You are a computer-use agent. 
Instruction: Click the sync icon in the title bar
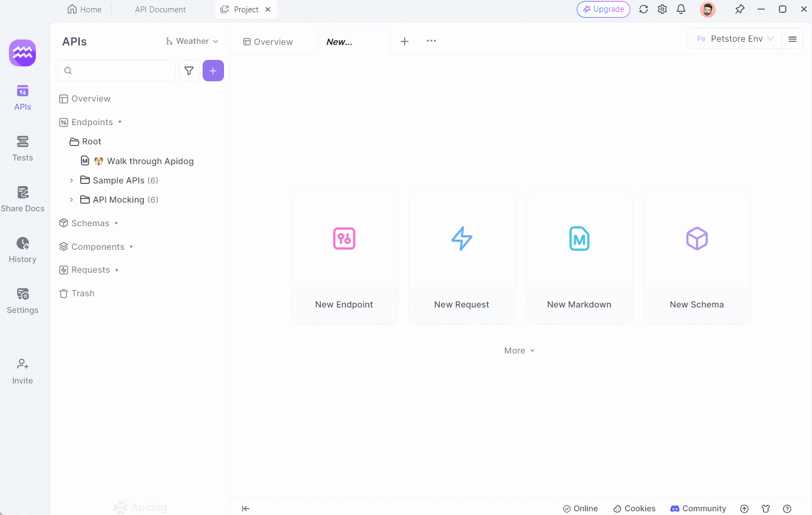[x=644, y=9]
